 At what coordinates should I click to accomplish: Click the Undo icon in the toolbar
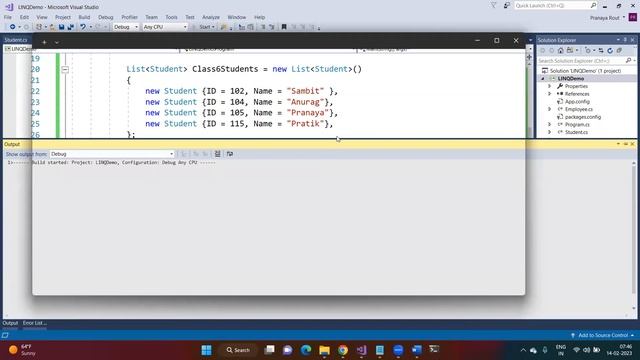[83, 27]
